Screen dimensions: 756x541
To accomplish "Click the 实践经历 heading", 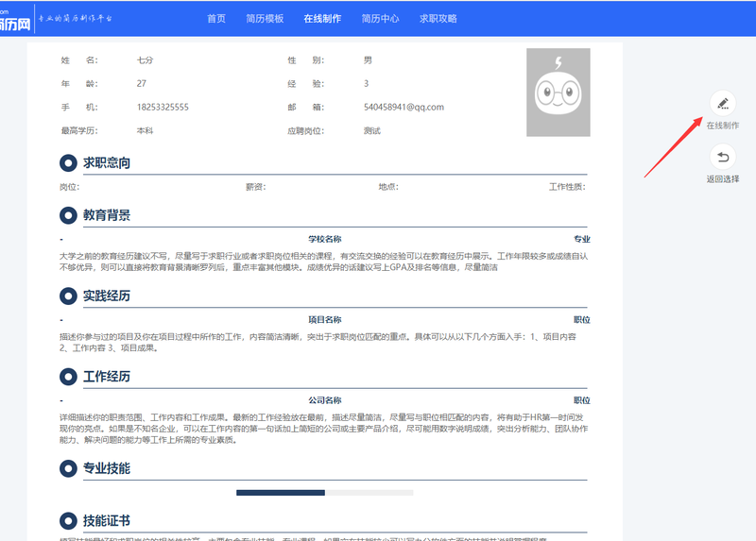I will pyautogui.click(x=107, y=296).
